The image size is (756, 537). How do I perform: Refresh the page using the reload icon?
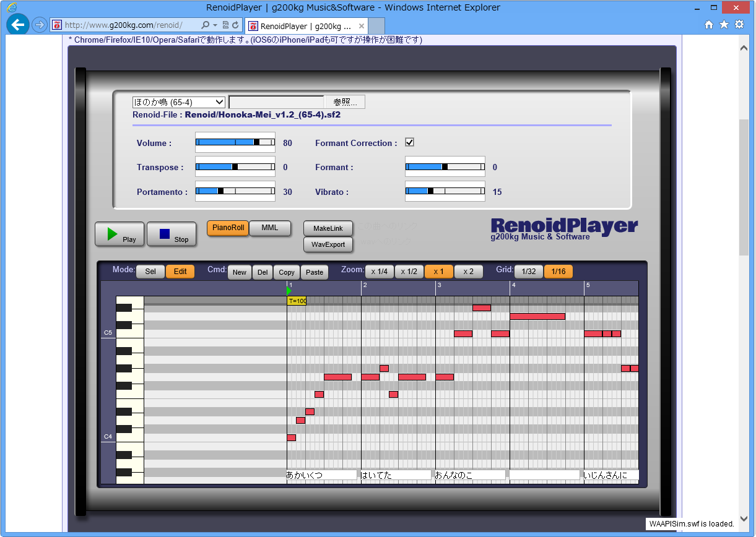pyautogui.click(x=235, y=25)
